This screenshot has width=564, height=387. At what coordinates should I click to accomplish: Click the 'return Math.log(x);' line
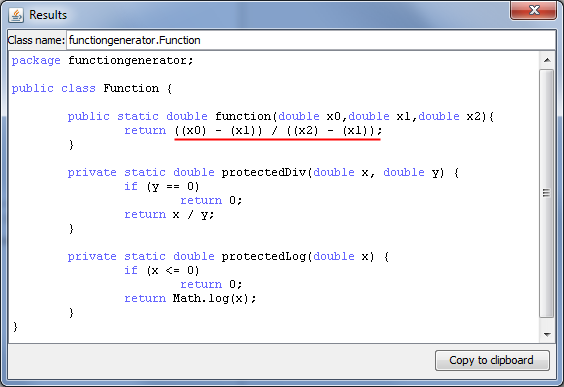[x=190, y=299]
